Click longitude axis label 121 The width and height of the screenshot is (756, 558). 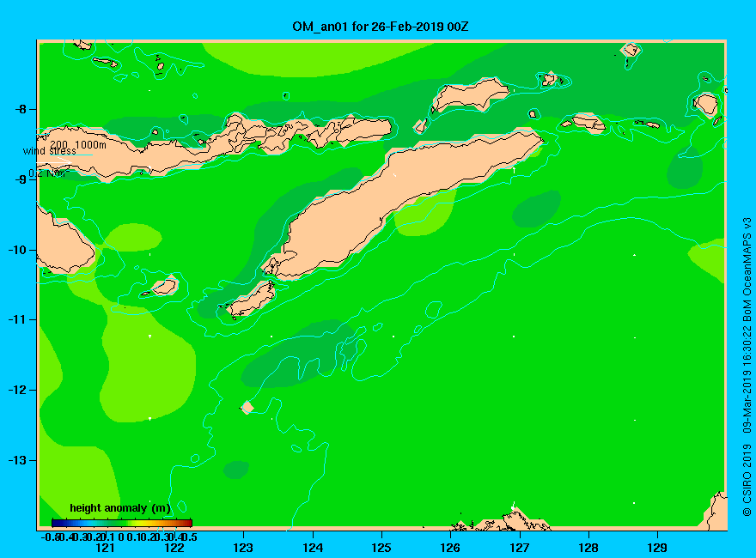pos(105,548)
